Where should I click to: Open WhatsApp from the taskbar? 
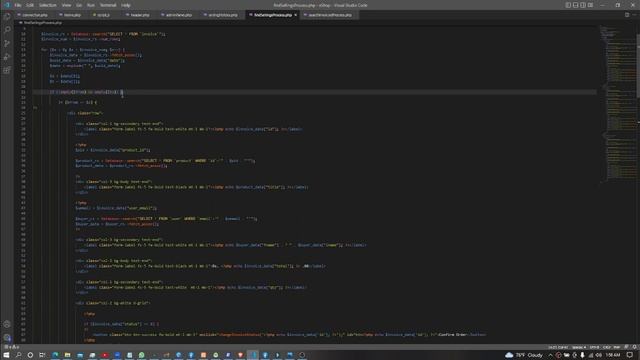click(x=142, y=355)
